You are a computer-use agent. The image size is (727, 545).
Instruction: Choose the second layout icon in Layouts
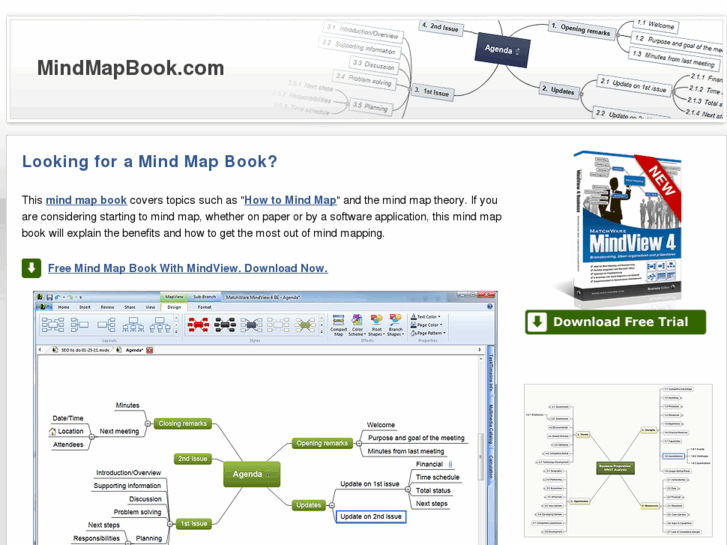click(x=79, y=325)
